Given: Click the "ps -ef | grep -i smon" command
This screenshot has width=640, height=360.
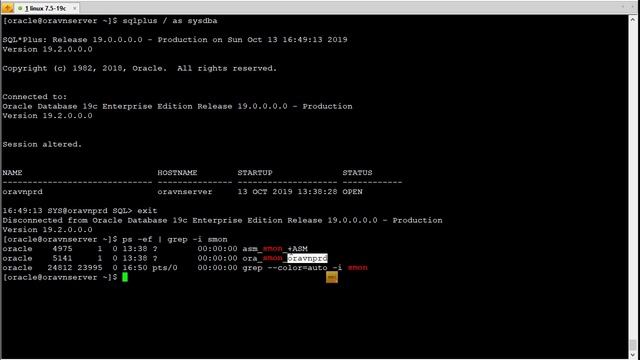Looking at the screenshot, I should click(175, 239).
